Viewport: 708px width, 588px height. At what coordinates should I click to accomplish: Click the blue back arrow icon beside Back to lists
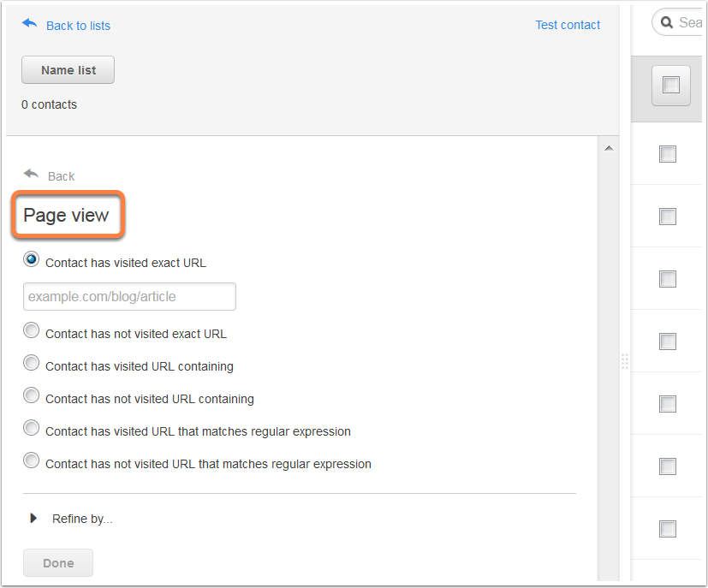[x=29, y=23]
